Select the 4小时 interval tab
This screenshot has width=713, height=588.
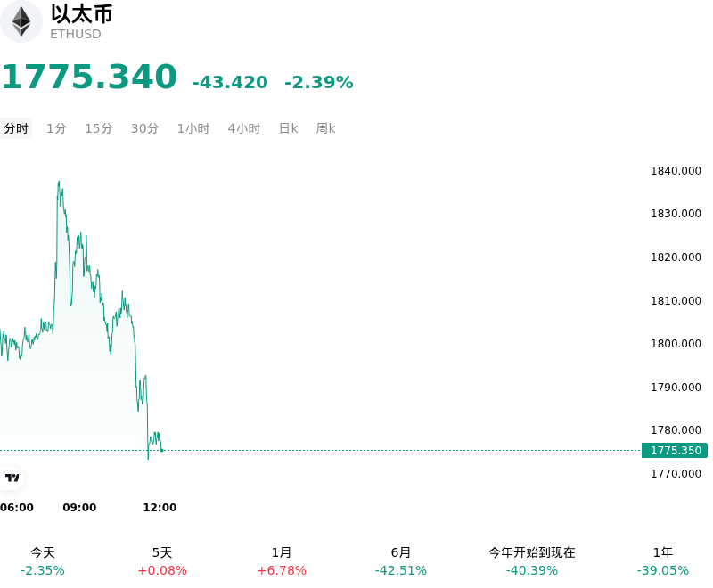coord(243,128)
